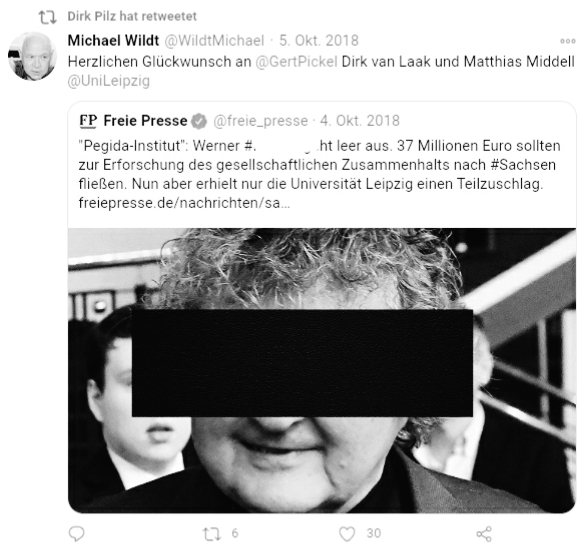Open the Michael Wildt display name
This screenshot has height=548, width=587.
[x=113, y=40]
